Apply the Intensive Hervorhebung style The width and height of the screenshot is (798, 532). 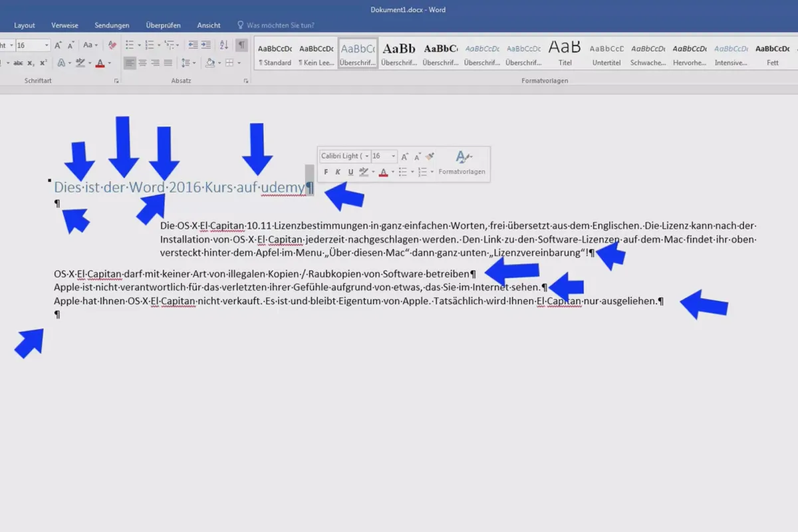731,53
